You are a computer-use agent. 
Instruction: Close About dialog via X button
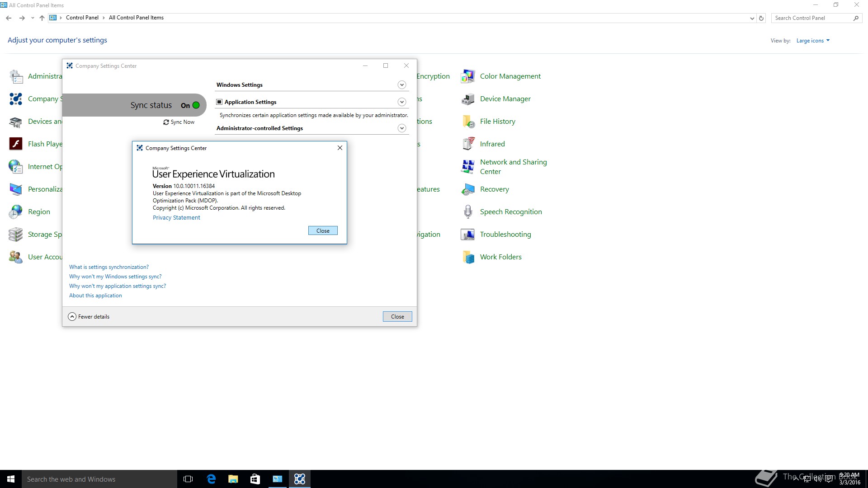tap(340, 148)
